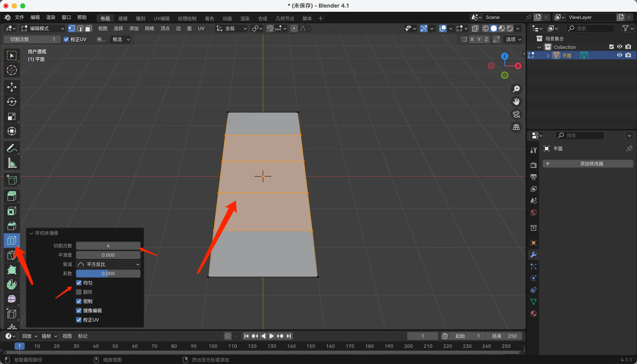Select the Rotate tool

pyautogui.click(x=12, y=102)
